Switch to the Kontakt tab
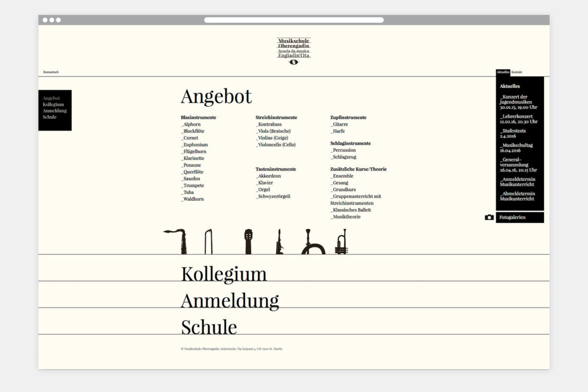The width and height of the screenshot is (588, 392). tap(517, 72)
